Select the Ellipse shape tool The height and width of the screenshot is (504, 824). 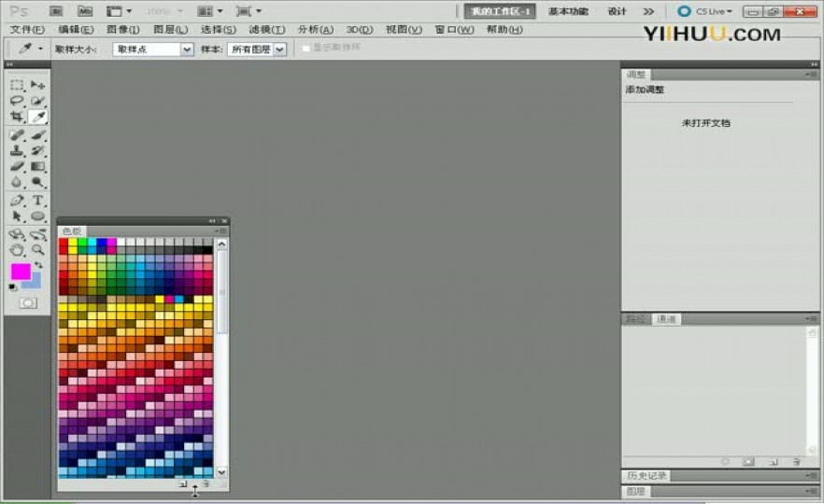37,217
